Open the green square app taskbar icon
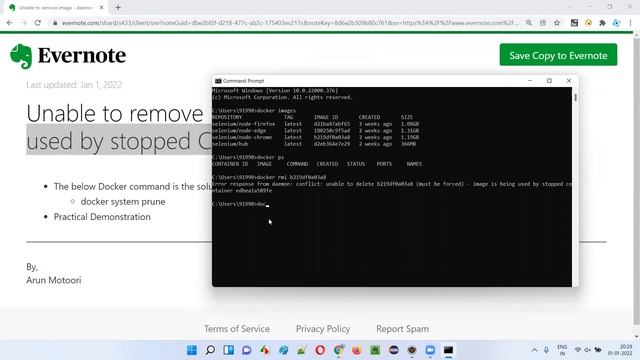The width and height of the screenshot is (640, 360). point(375,350)
